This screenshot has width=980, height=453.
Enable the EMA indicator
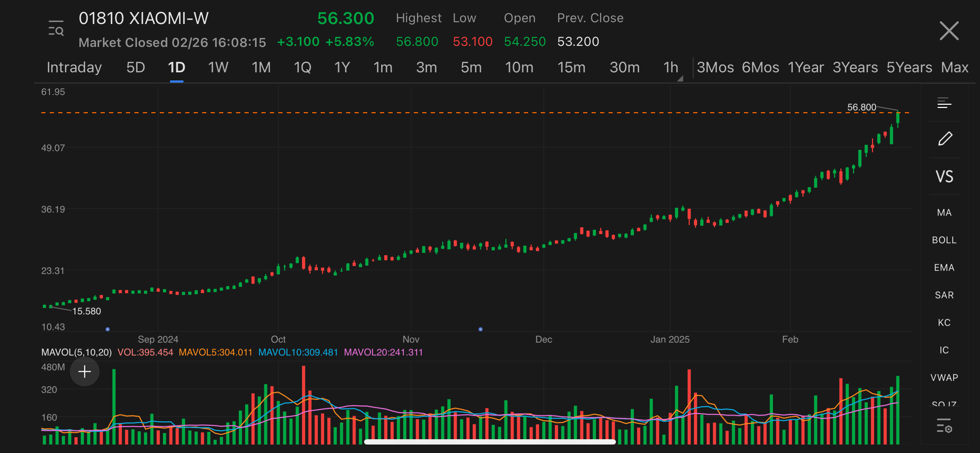tap(944, 267)
